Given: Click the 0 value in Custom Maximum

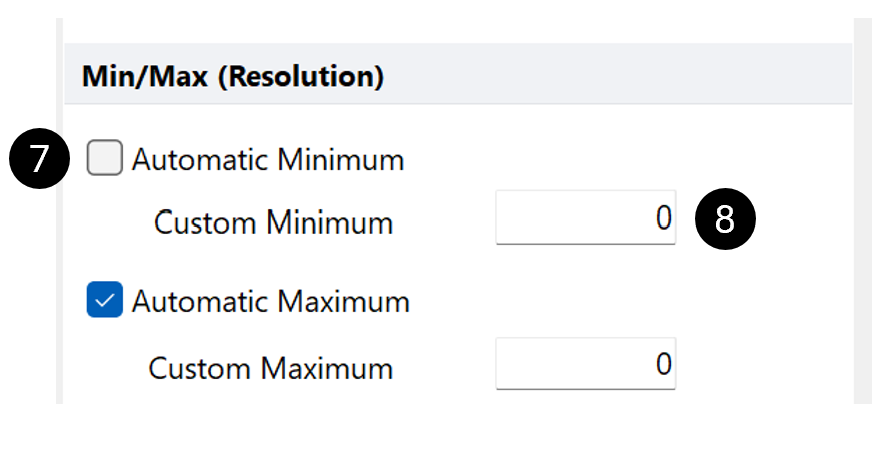Looking at the screenshot, I should point(663,364).
